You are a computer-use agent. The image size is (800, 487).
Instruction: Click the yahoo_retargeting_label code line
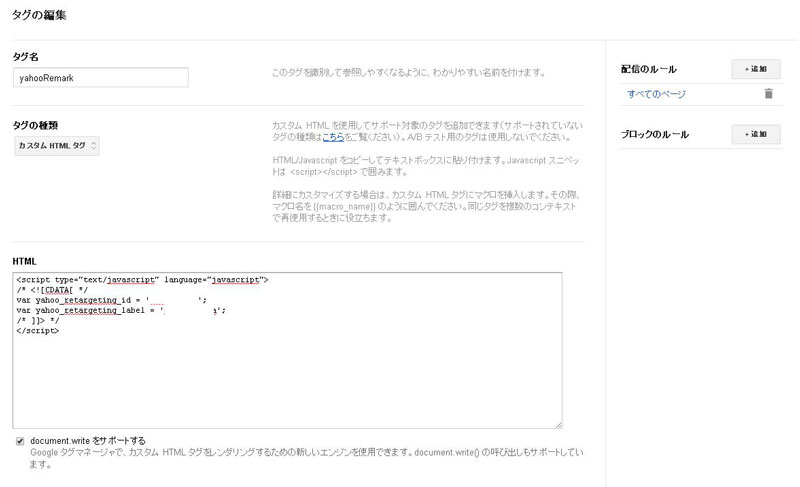click(120, 310)
